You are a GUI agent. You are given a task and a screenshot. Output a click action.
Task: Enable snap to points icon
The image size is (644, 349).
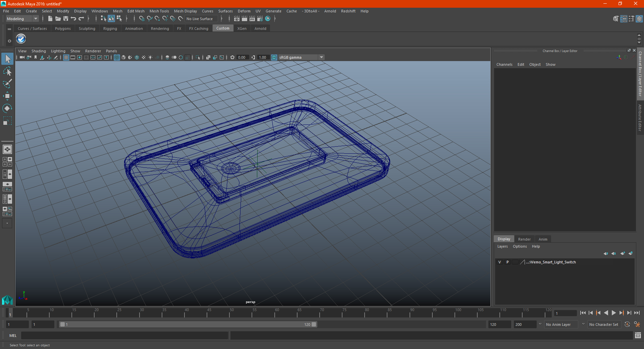coord(157,19)
